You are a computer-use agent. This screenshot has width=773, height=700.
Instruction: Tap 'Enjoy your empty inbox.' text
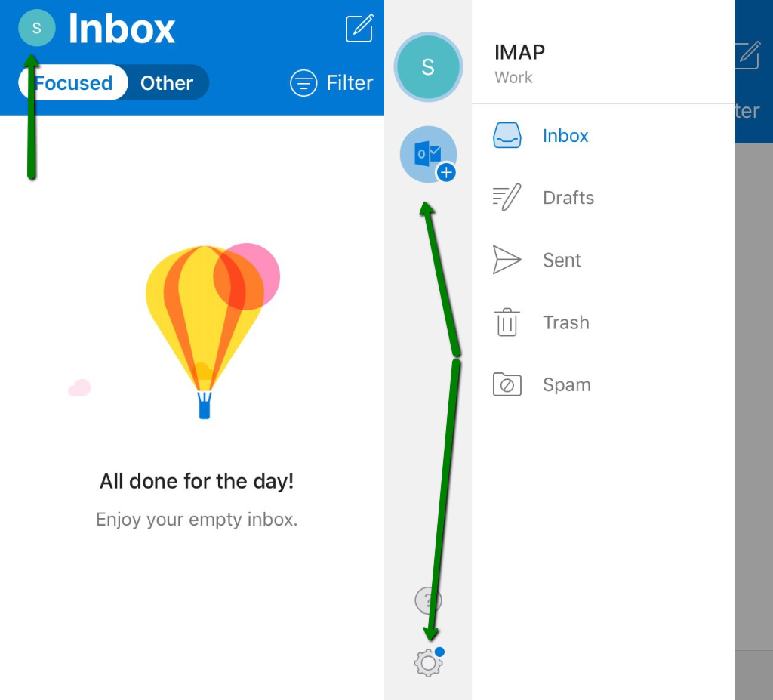[197, 520]
